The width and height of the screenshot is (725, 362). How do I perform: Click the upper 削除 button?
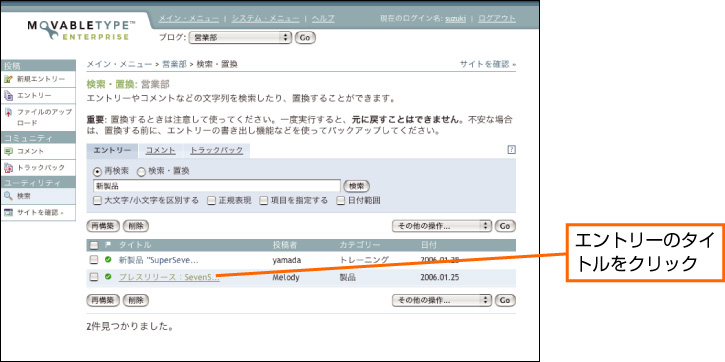coord(136,226)
